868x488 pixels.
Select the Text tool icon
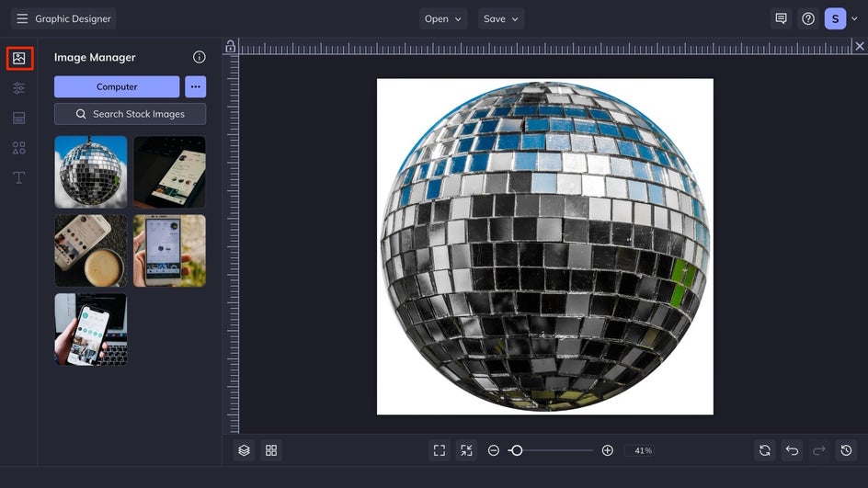coord(19,177)
